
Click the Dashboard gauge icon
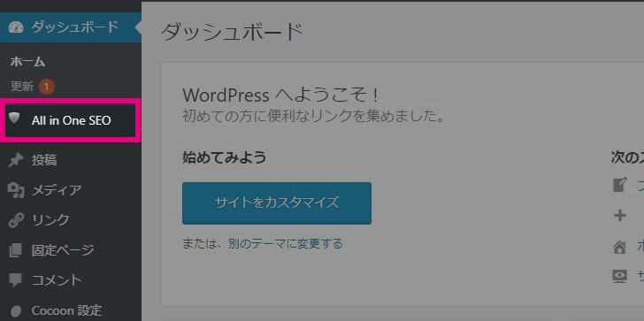coord(16,27)
